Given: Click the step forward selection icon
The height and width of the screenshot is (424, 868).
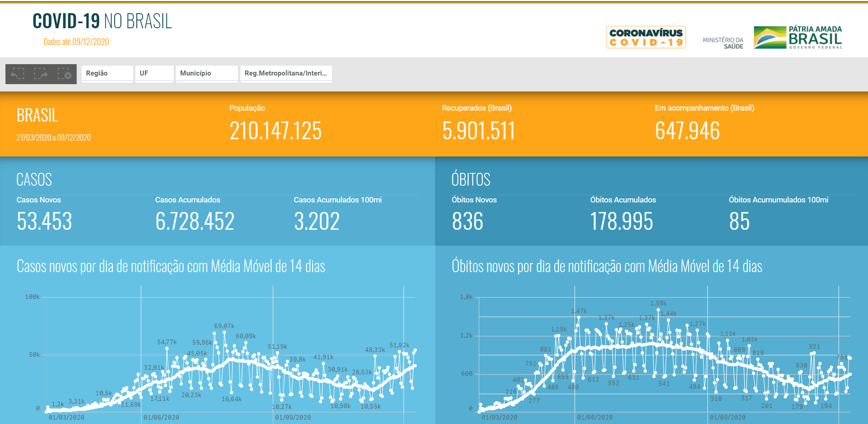Looking at the screenshot, I should point(41,74).
